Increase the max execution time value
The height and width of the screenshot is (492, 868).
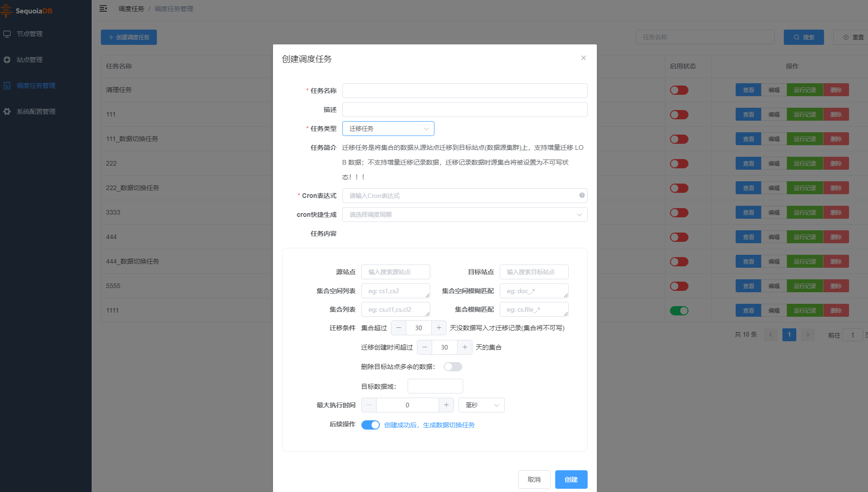click(446, 405)
